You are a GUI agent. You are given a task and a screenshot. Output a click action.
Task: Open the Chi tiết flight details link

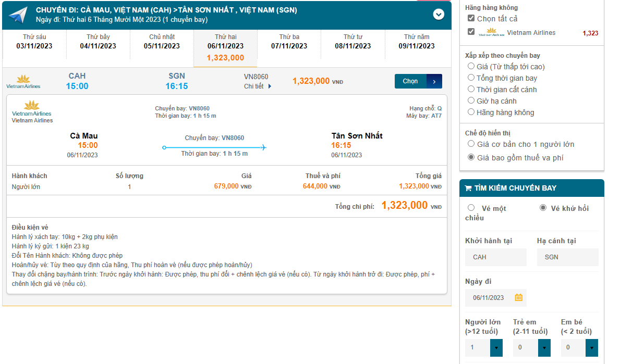[x=254, y=86]
